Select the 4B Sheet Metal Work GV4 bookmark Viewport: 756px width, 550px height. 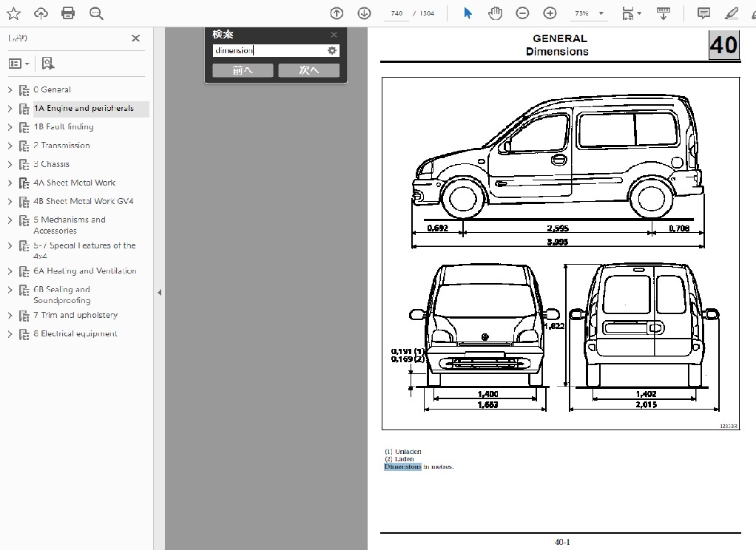[x=84, y=202]
